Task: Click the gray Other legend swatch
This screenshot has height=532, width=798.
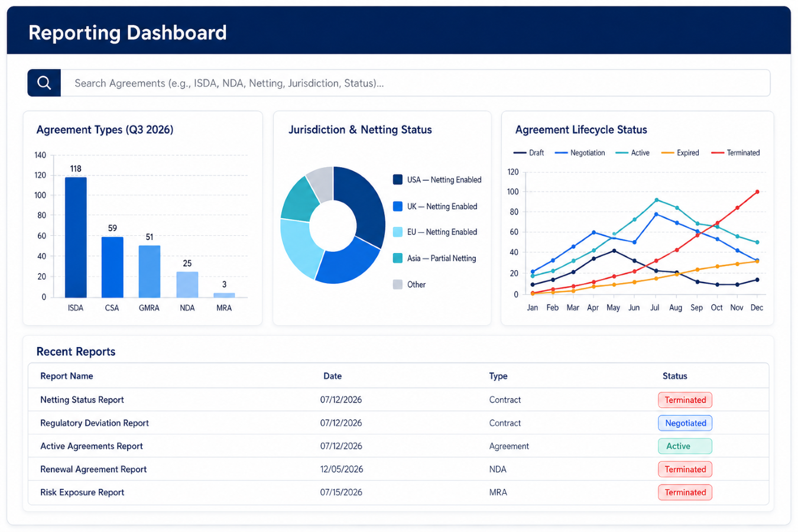Action: tap(398, 284)
